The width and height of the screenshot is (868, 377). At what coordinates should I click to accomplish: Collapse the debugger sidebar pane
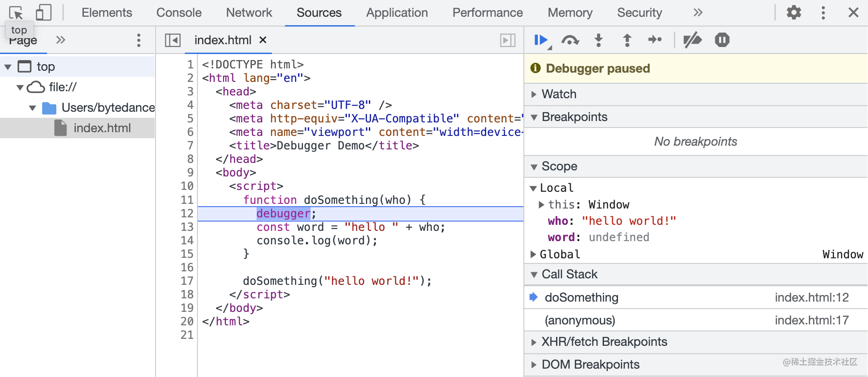pos(508,40)
